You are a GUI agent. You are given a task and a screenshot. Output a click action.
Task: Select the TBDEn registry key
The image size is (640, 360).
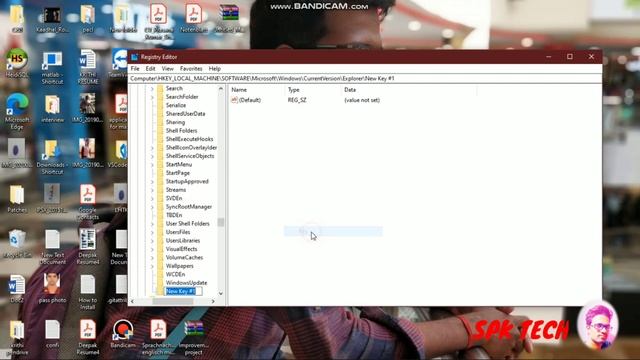pos(174,215)
